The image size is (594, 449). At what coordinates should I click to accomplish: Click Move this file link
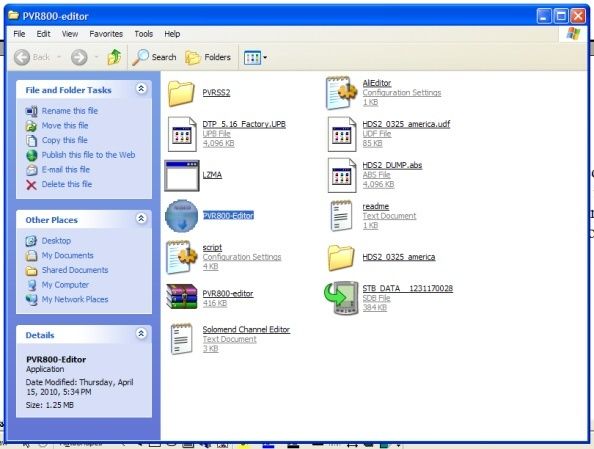(65, 125)
